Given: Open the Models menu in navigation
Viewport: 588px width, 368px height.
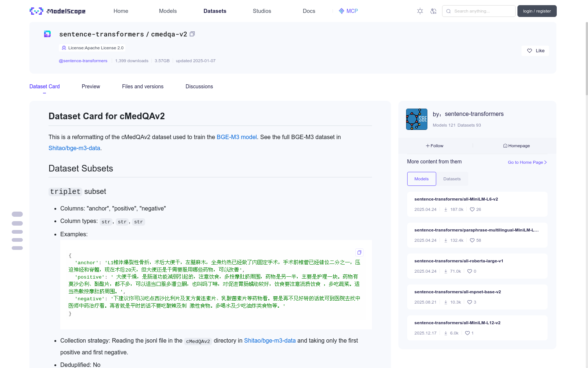Looking at the screenshot, I should (x=168, y=11).
